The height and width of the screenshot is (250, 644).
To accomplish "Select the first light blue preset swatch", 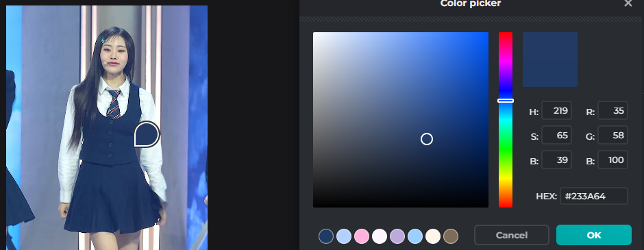I will (x=344, y=236).
